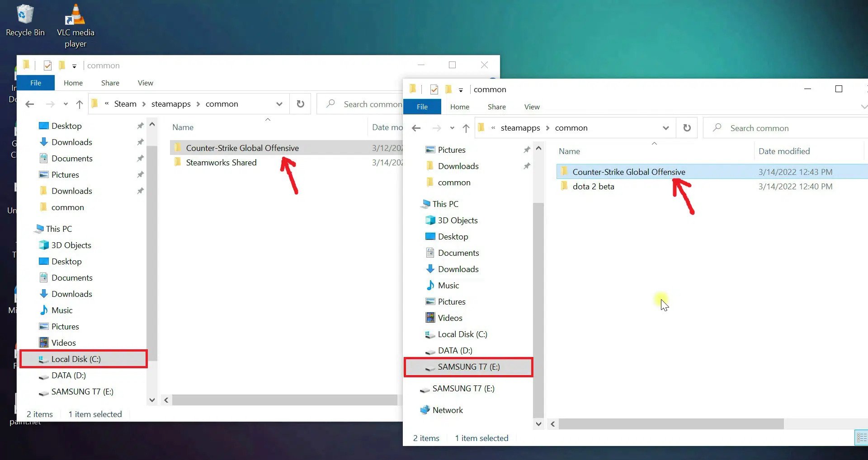Open View tab in left window
The height and width of the screenshot is (460, 868).
click(145, 83)
